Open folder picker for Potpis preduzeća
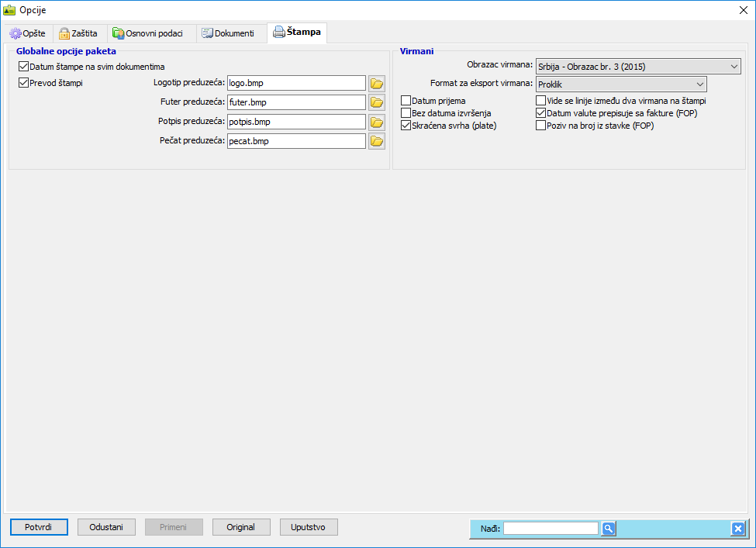Image resolution: width=756 pixels, height=548 pixels. 377,122
